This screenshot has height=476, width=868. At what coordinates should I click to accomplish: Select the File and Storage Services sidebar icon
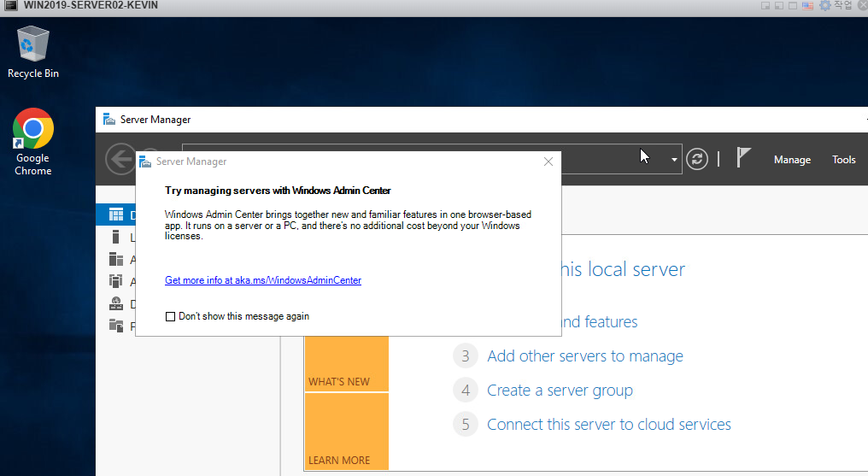coord(116,326)
